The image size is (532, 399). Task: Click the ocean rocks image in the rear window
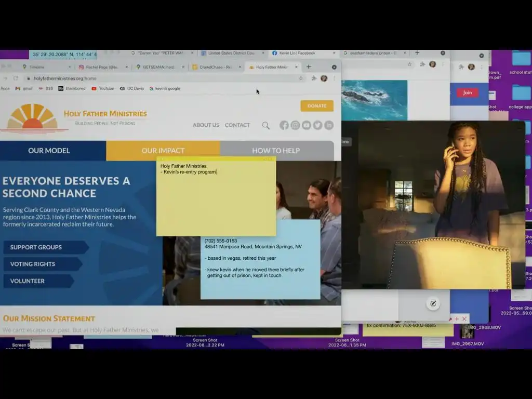point(374,100)
